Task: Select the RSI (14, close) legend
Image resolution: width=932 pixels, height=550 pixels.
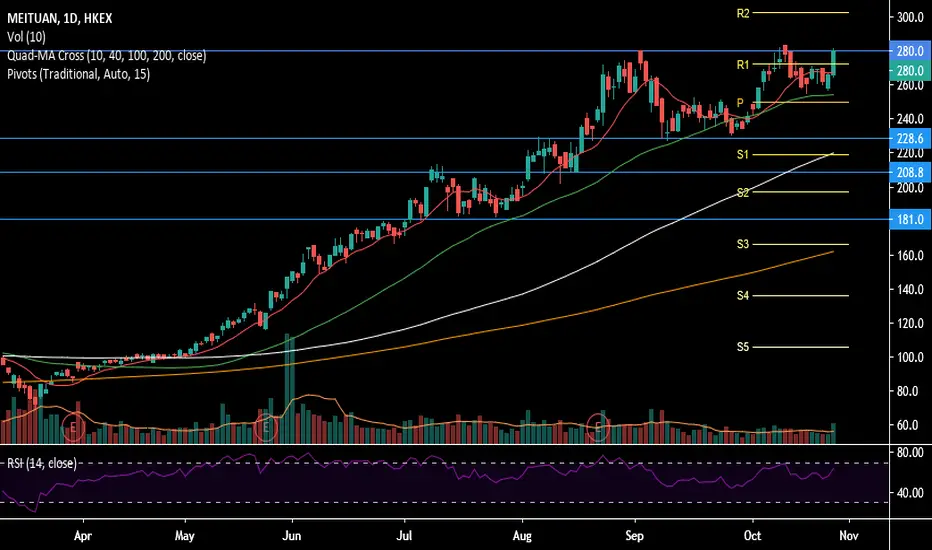Action: (x=42, y=463)
